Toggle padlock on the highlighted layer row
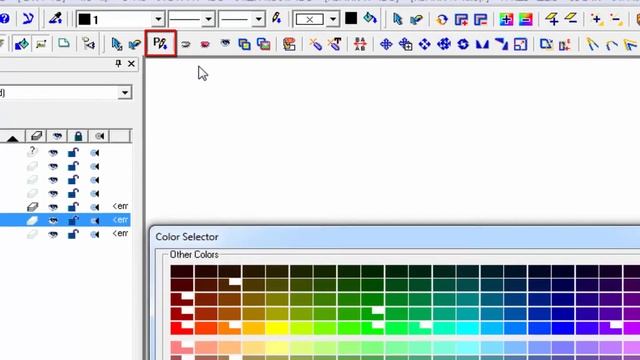 coord(73,220)
